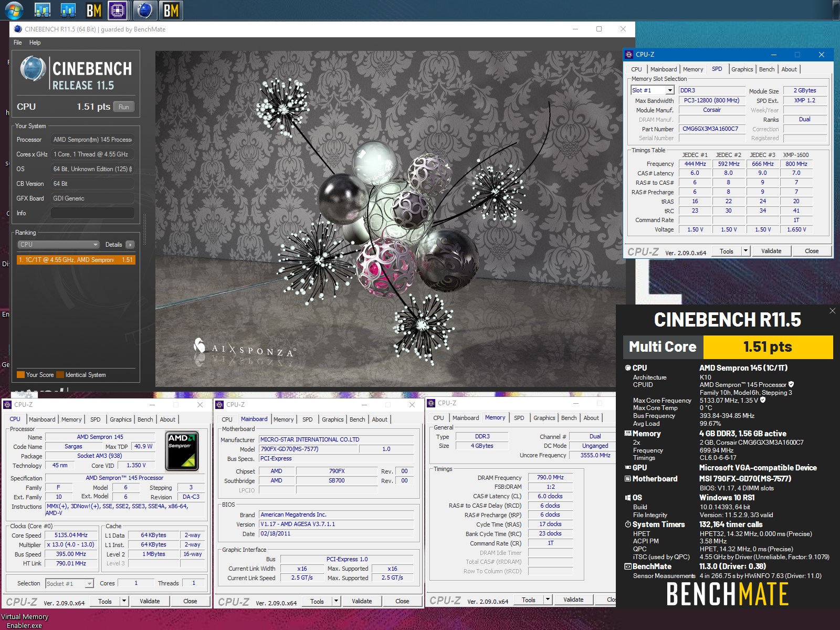Click Close in the SPD window
This screenshot has width=840, height=630.
tap(812, 251)
